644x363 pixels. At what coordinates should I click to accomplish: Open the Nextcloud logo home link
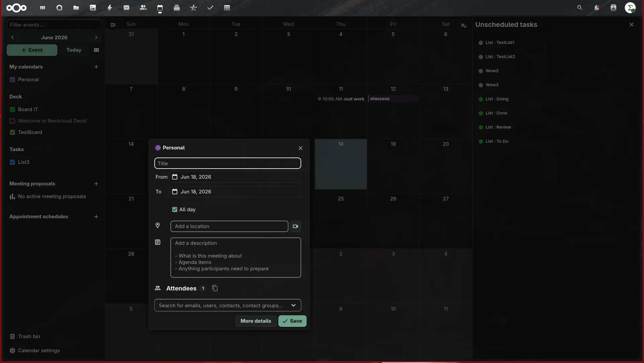click(16, 8)
